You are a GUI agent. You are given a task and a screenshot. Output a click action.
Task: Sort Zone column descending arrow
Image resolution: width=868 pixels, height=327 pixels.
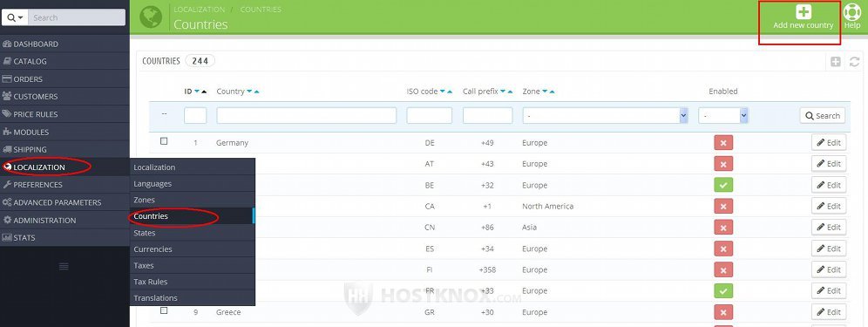click(x=545, y=92)
